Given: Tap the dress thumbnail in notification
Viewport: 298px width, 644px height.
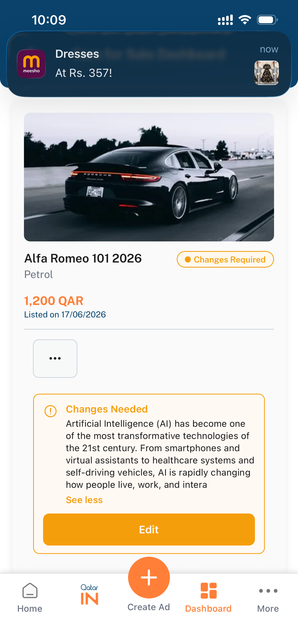Looking at the screenshot, I should coord(266,73).
